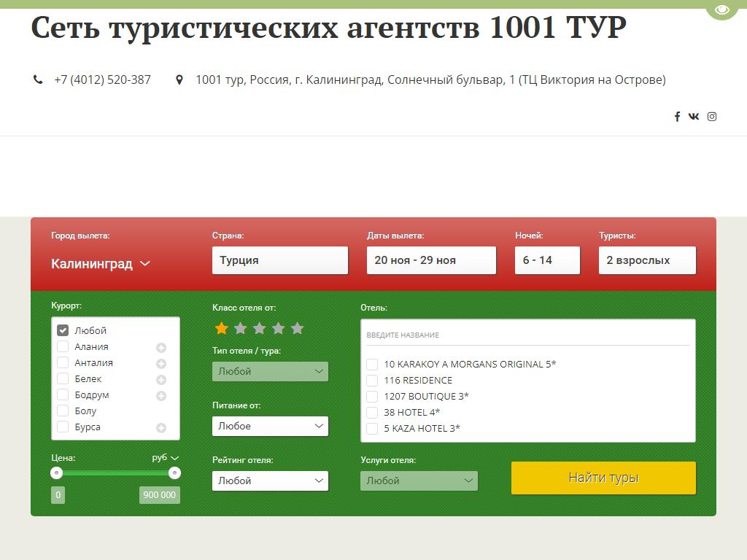Open the Facebook social icon
This screenshot has height=560, width=747.
677,117
